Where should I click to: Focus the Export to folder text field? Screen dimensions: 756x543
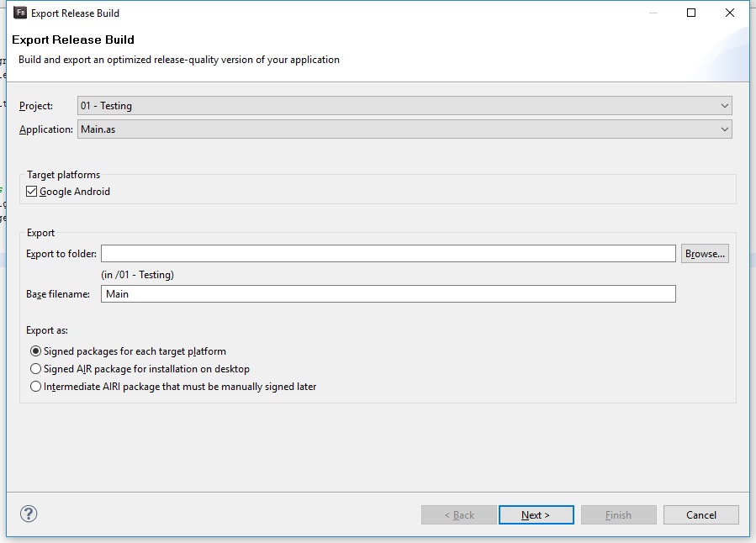pyautogui.click(x=388, y=254)
